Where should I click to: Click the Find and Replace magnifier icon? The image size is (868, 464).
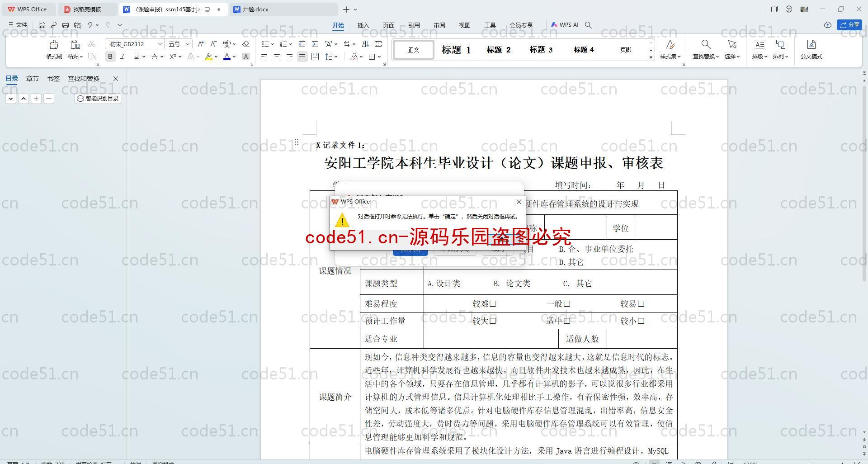pyautogui.click(x=705, y=44)
